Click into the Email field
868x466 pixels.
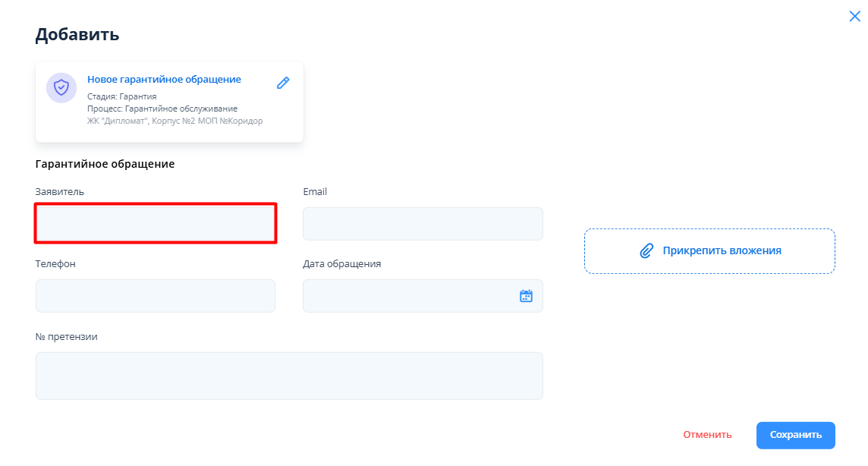coord(423,224)
